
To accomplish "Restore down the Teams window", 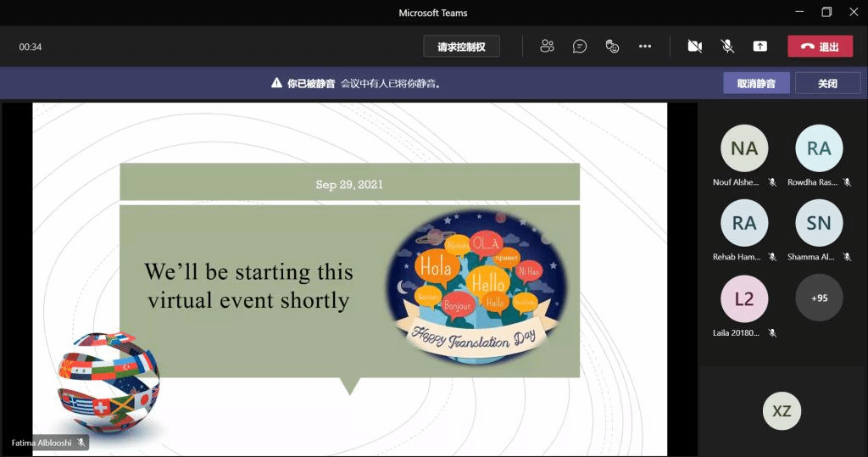I will 826,12.
